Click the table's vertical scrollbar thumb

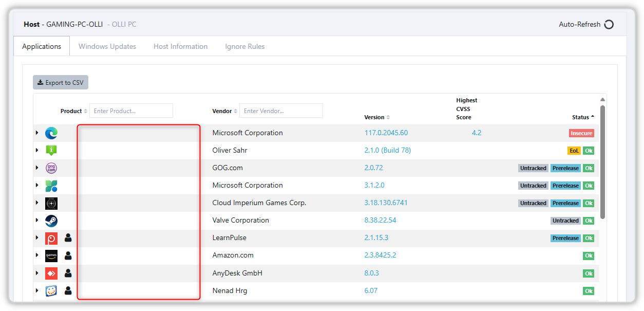coord(602,162)
